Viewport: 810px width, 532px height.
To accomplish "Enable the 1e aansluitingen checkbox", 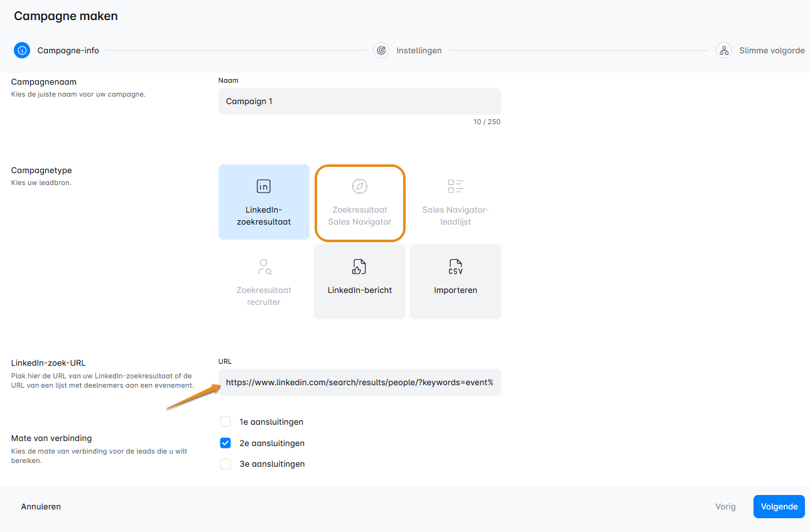I will pyautogui.click(x=225, y=422).
